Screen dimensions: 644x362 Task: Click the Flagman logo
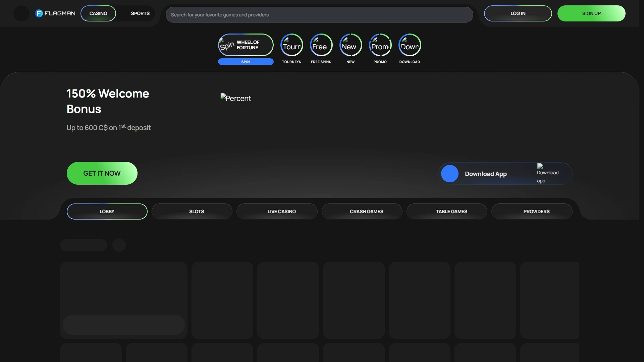55,13
